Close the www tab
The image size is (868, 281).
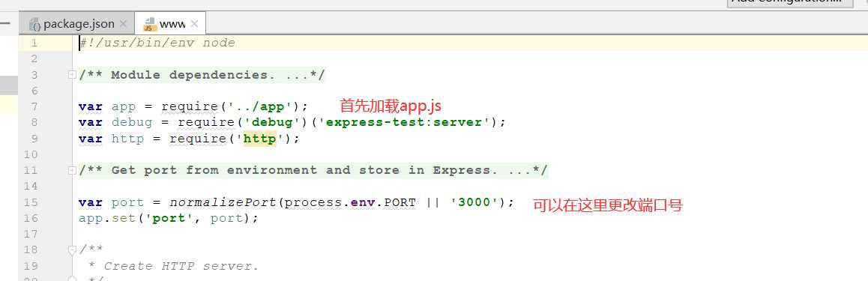coord(194,24)
